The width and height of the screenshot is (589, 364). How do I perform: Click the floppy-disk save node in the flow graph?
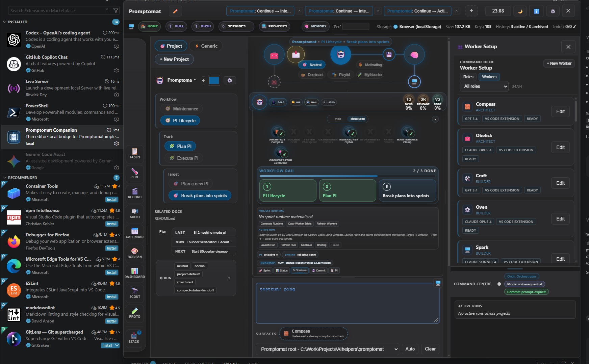(389, 54)
